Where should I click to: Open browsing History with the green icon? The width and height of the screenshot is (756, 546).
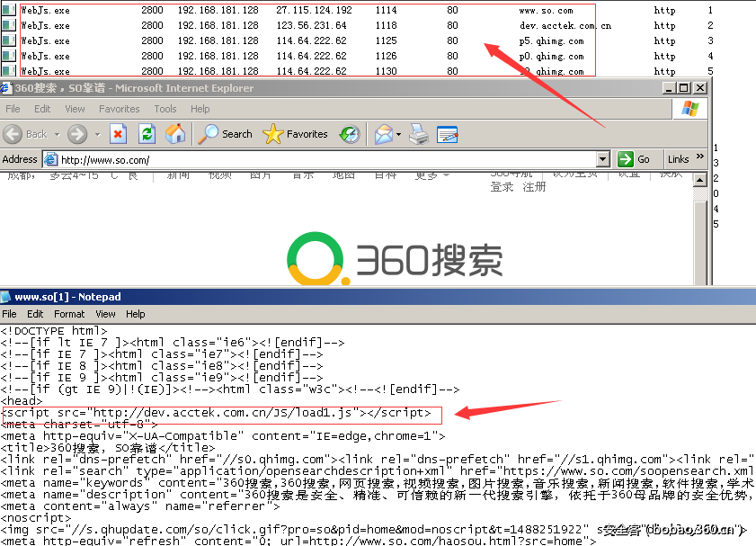[x=349, y=133]
